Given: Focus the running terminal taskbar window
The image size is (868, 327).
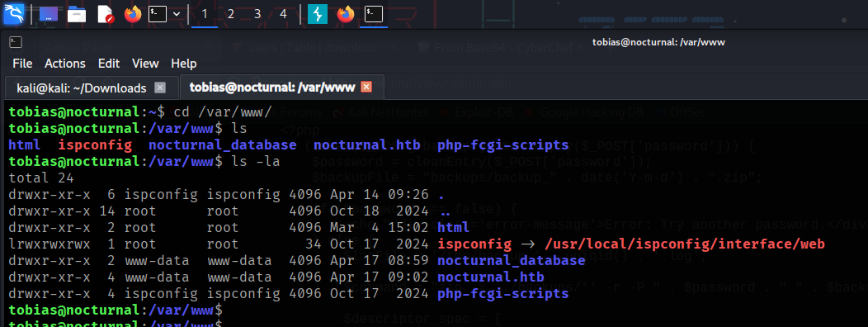Looking at the screenshot, I should (374, 14).
